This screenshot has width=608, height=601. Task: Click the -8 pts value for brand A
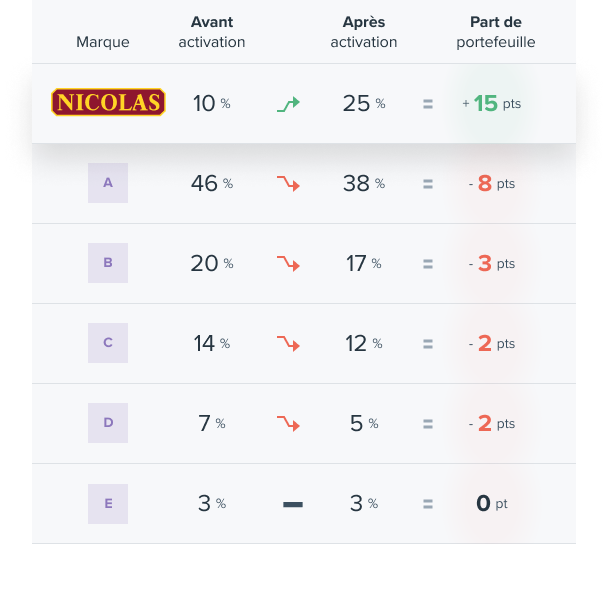click(492, 183)
